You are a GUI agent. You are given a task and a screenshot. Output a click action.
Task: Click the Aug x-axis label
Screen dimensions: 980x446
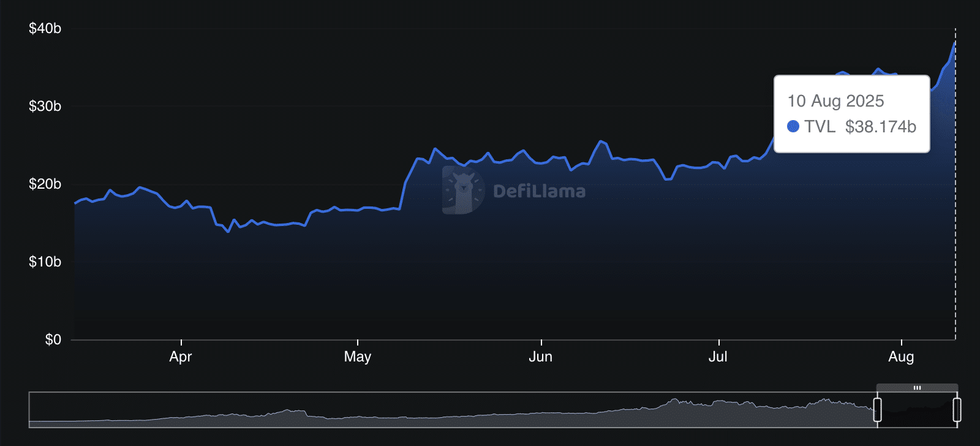901,357
